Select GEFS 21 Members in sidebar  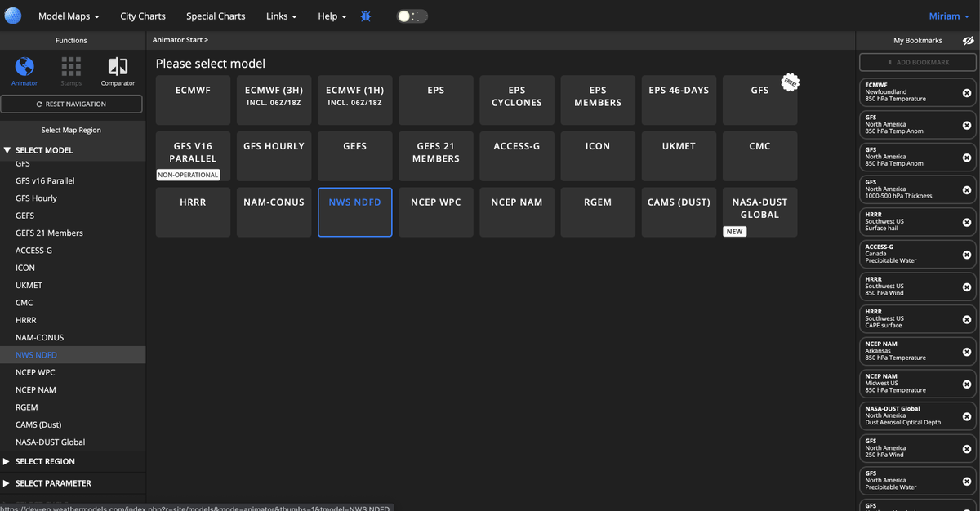click(x=73, y=233)
